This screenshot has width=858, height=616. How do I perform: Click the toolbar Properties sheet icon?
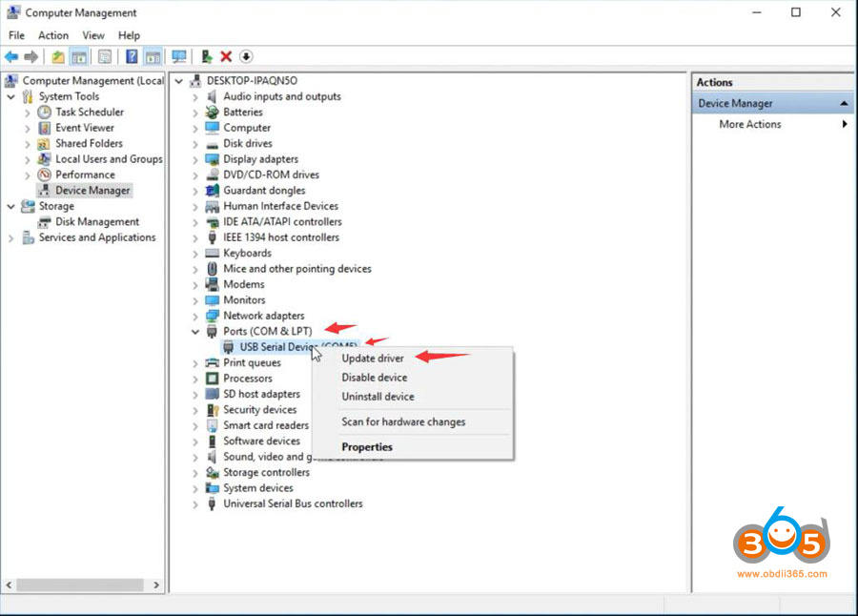105,57
